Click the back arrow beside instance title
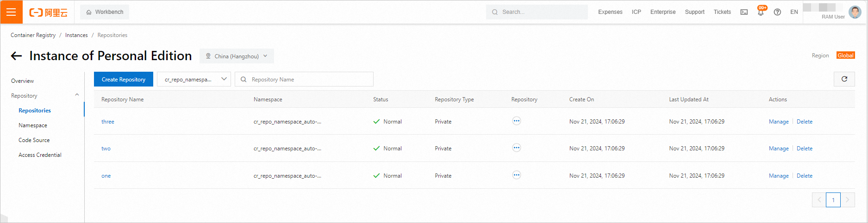The height and width of the screenshot is (223, 868). click(16, 56)
